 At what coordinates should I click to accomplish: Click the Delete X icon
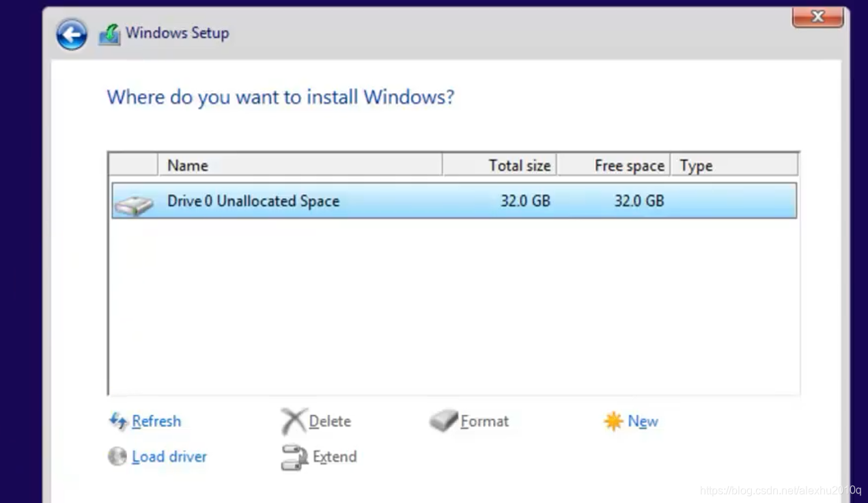294,421
